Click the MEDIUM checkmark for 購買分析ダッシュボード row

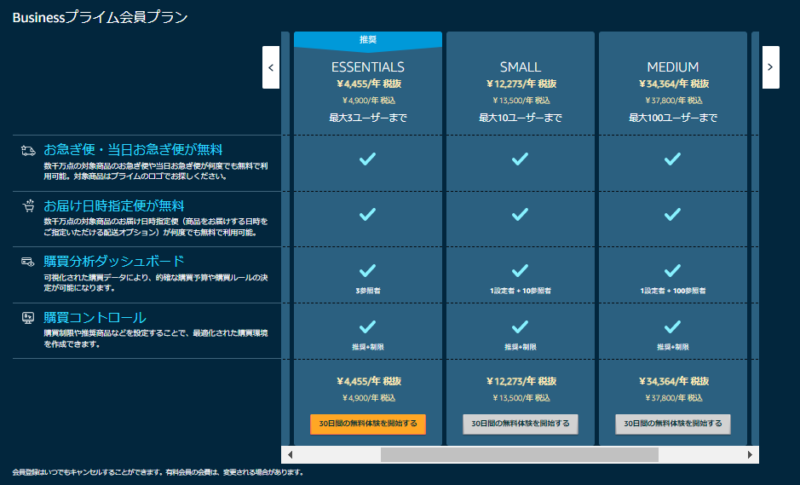tap(672, 270)
